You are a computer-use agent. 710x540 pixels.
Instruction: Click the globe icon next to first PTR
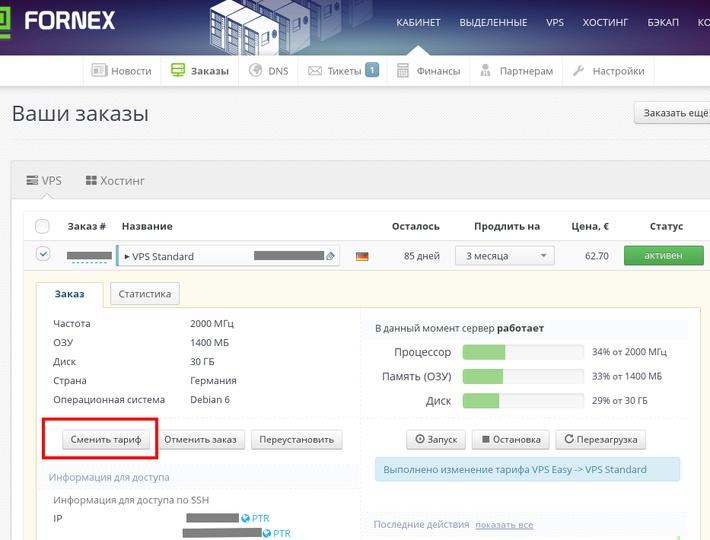(x=245, y=518)
